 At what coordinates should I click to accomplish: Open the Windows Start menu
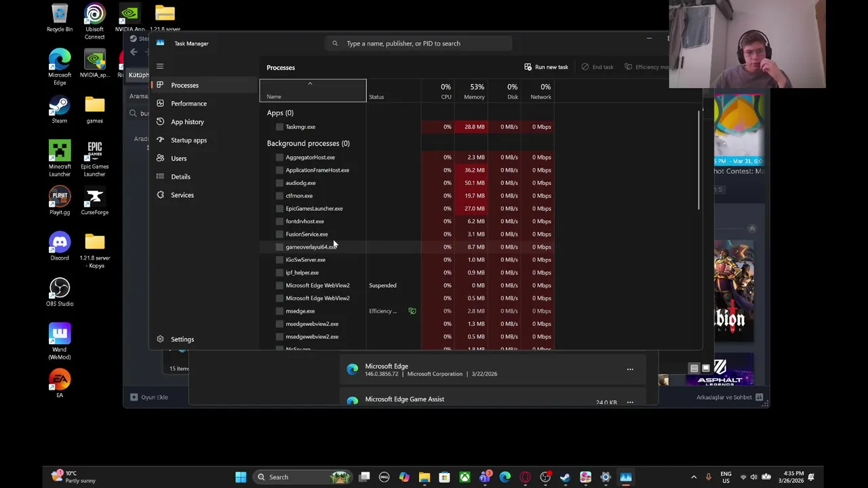(241, 477)
